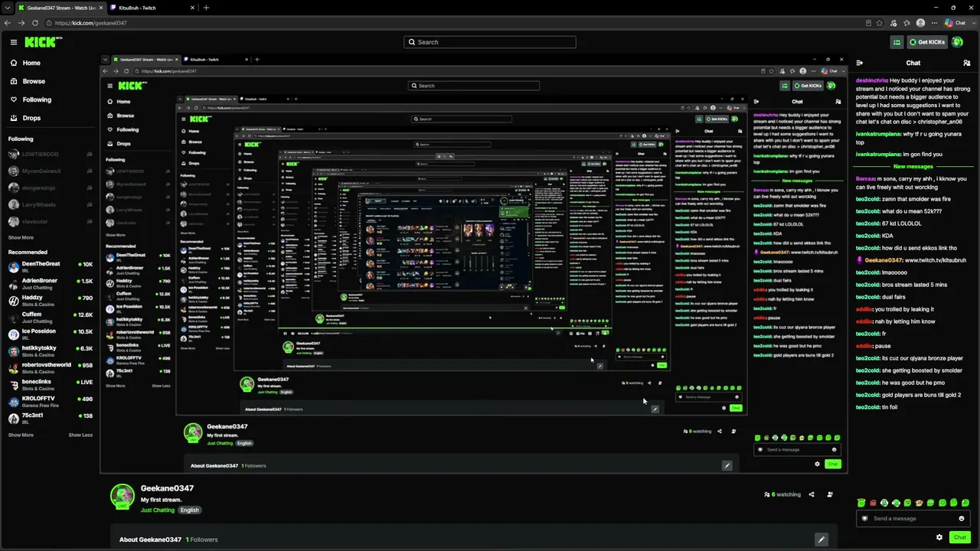Open the Kick sidebar hamburger menu
Viewport: 980px width, 551px height.
click(x=14, y=42)
